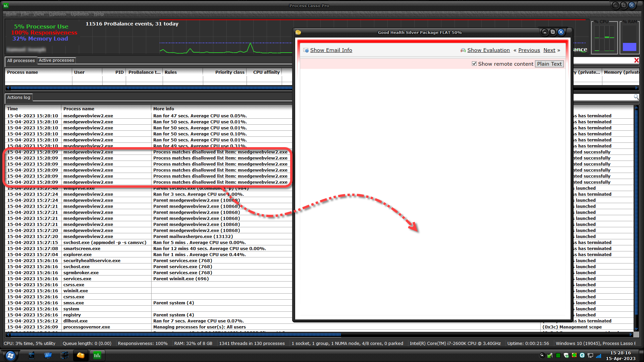Select the securityhealthservice.exe log row
The image size is (644, 362).
pos(149,260)
